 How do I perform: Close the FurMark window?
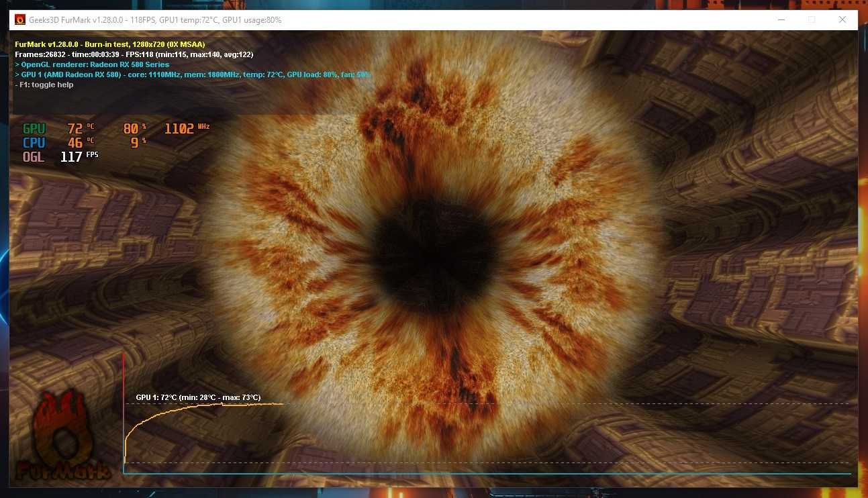tap(842, 20)
